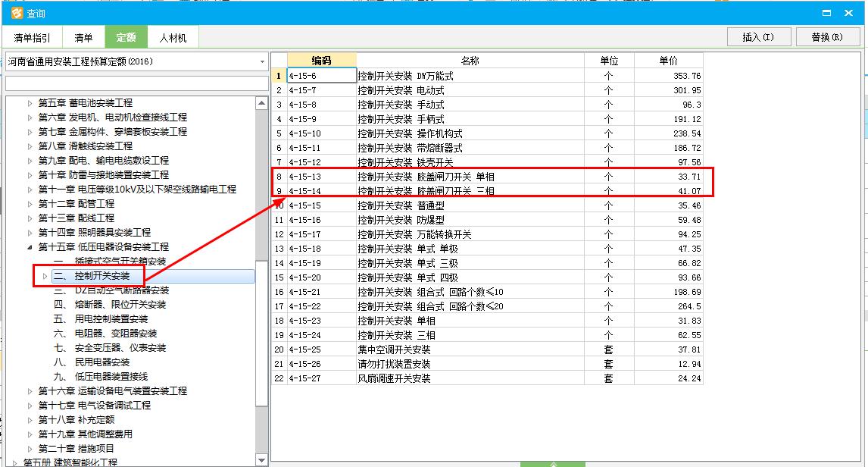Click the 单位 column header
This screenshot has height=467, width=868.
tap(609, 61)
